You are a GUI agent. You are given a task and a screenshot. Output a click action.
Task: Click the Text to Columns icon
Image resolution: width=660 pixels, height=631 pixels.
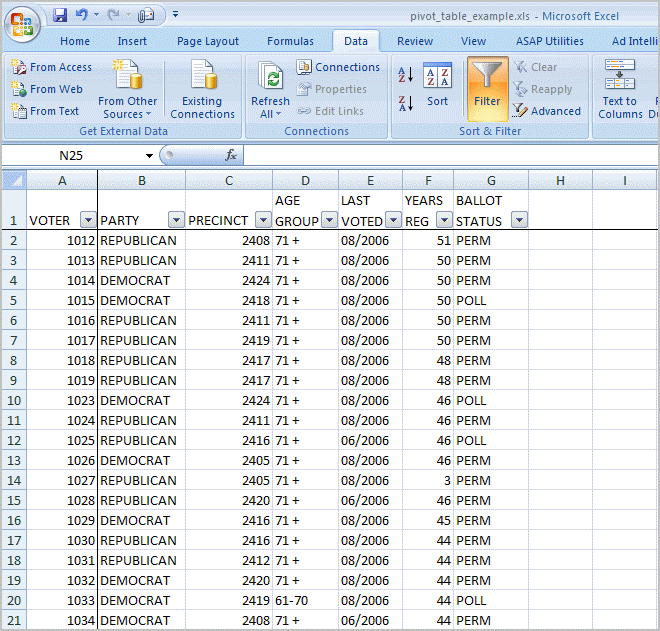620,89
